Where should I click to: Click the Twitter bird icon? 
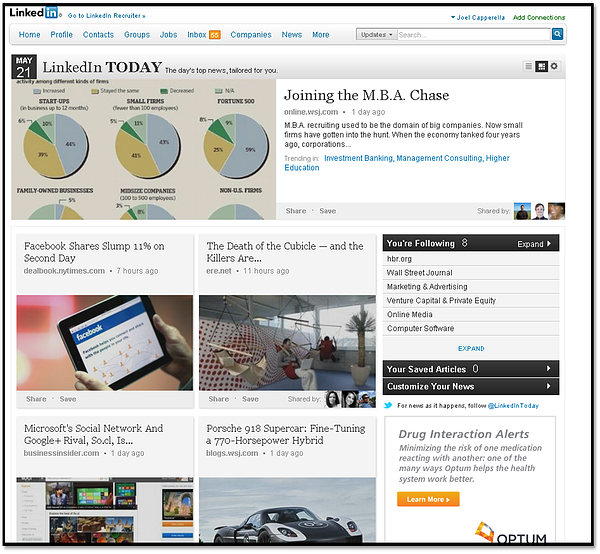388,405
